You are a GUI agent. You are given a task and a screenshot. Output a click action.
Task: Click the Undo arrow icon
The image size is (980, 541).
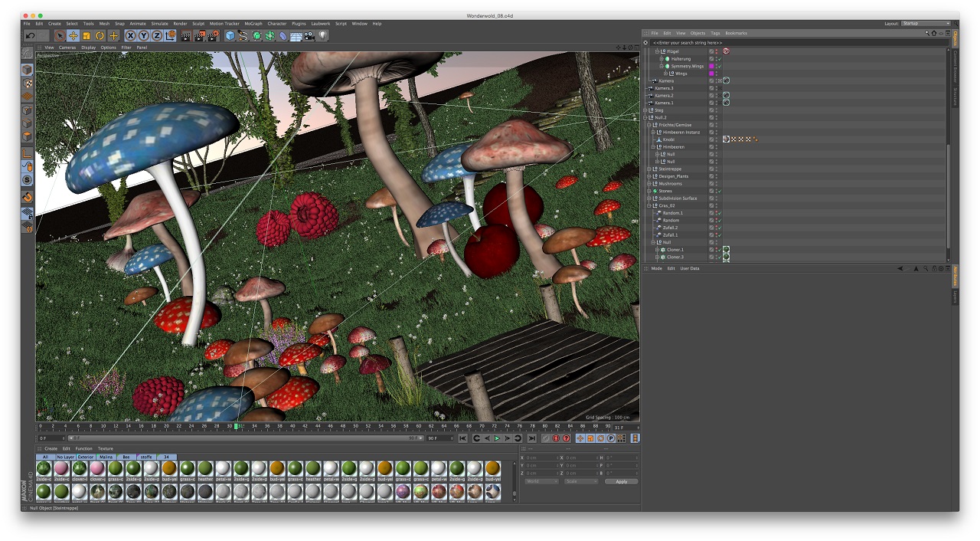(30, 35)
